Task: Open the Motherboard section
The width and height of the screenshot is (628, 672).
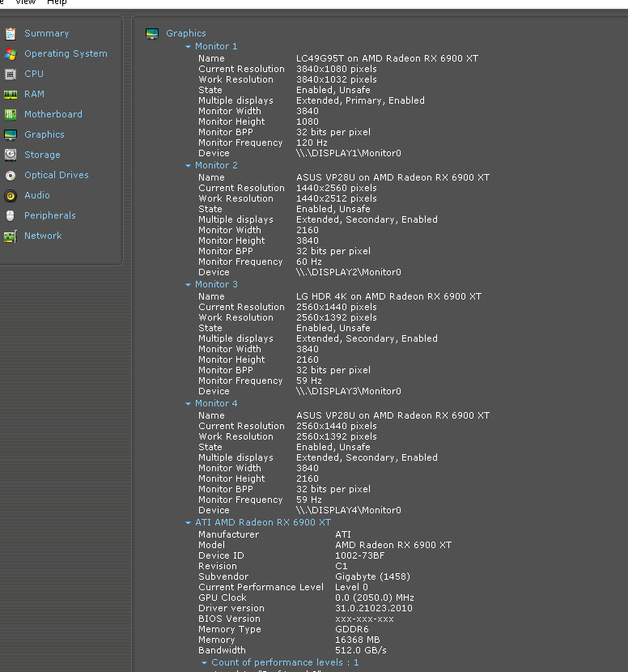Action: (53, 114)
